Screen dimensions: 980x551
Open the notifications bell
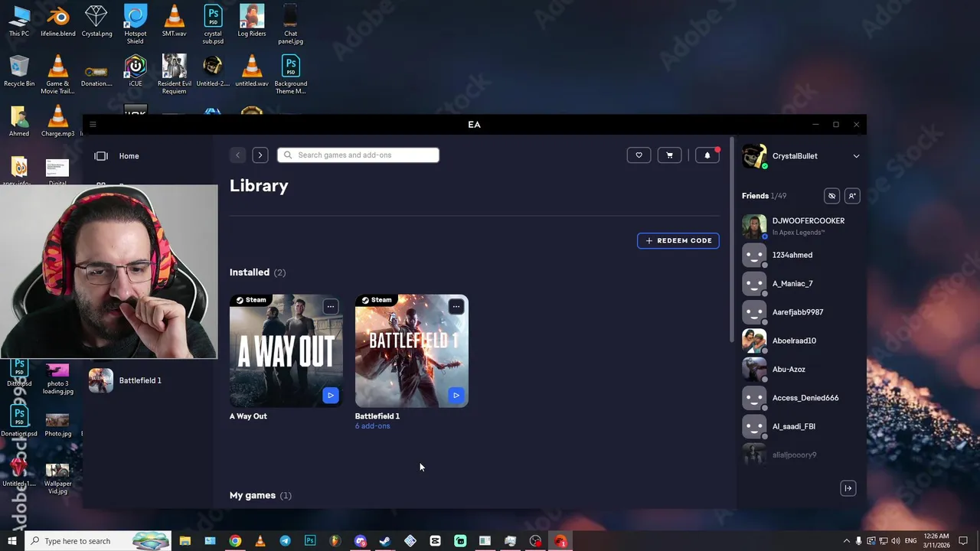point(707,155)
